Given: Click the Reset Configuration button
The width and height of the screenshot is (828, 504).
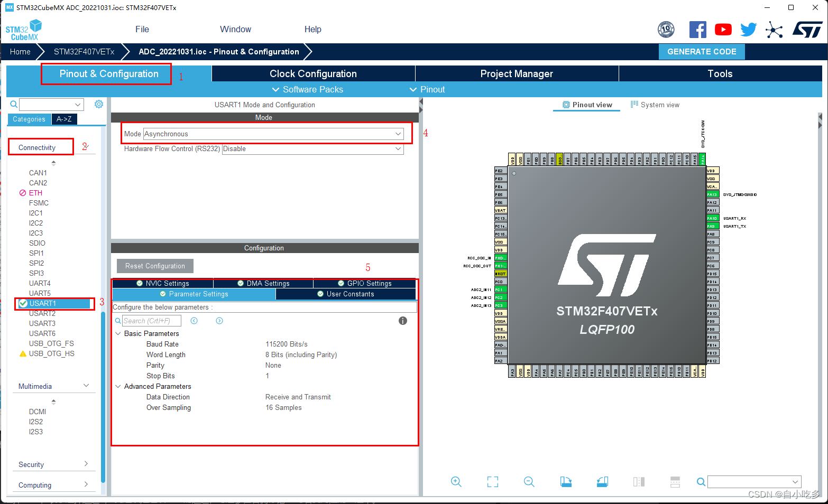Looking at the screenshot, I should (155, 266).
